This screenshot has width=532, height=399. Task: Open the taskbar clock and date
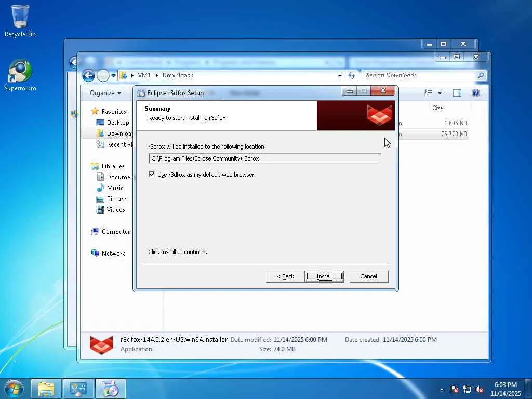click(x=506, y=389)
